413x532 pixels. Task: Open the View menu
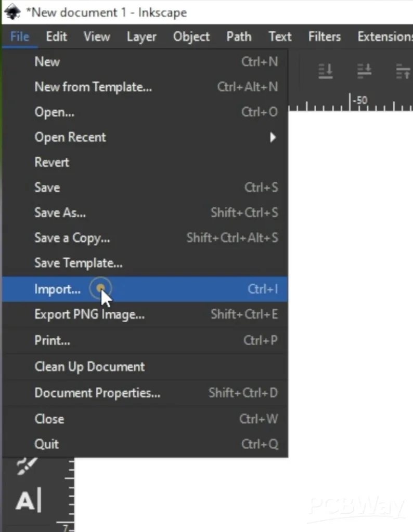pos(97,37)
